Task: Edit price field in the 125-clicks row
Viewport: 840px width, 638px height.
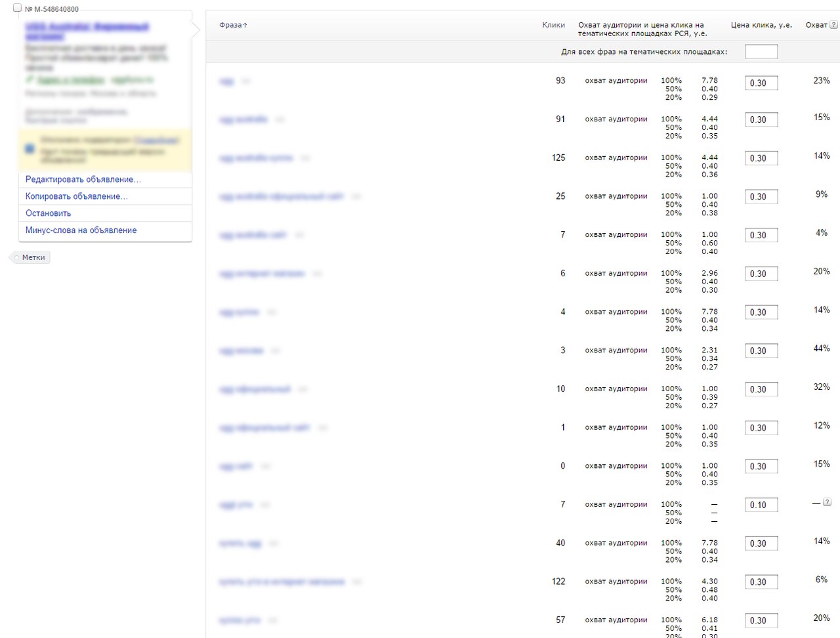Action: (761, 158)
